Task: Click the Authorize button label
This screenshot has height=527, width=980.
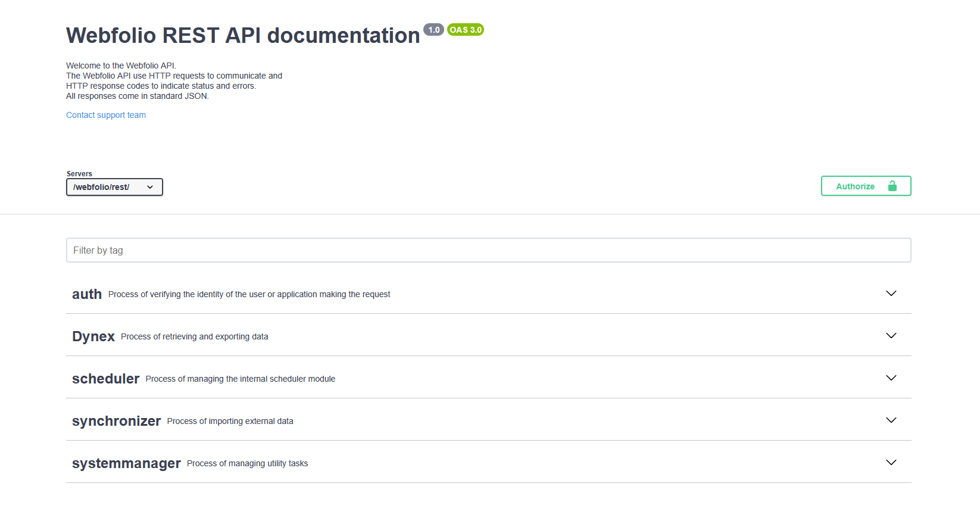Action: pos(855,186)
